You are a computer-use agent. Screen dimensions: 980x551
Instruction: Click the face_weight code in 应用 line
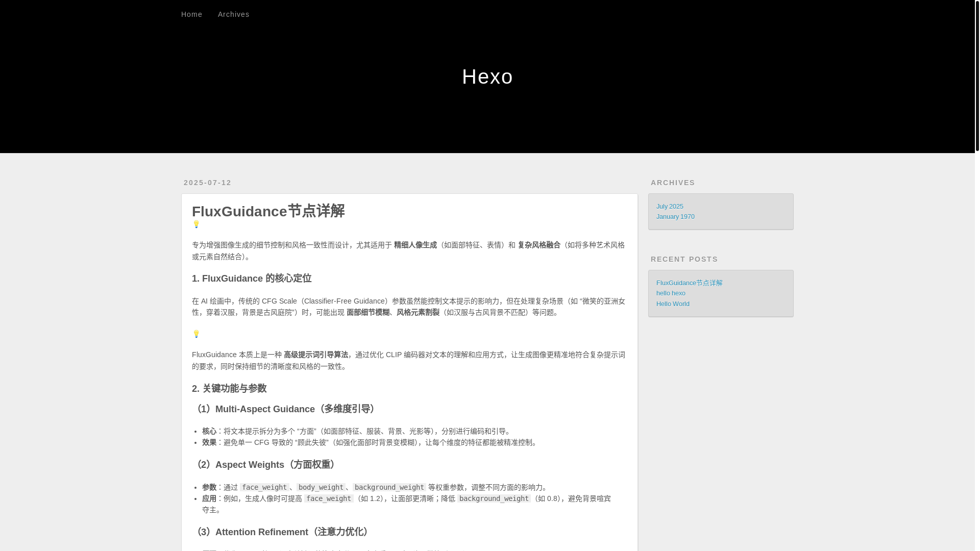click(x=329, y=499)
